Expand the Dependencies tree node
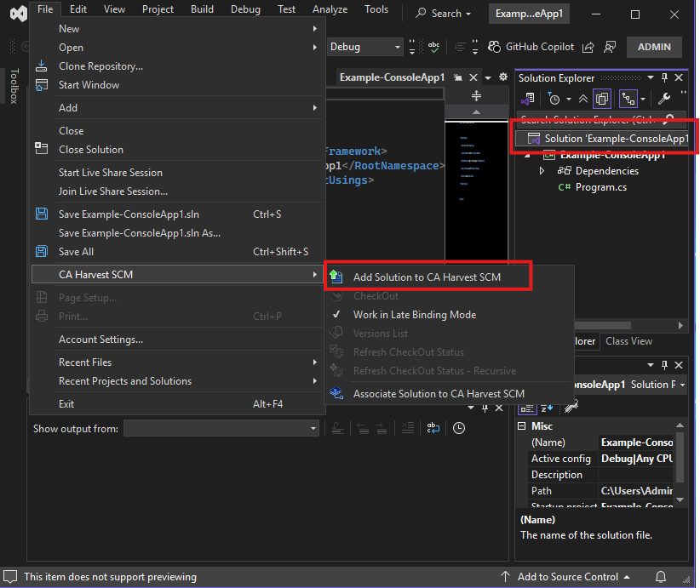The width and height of the screenshot is (700, 588). (x=542, y=171)
